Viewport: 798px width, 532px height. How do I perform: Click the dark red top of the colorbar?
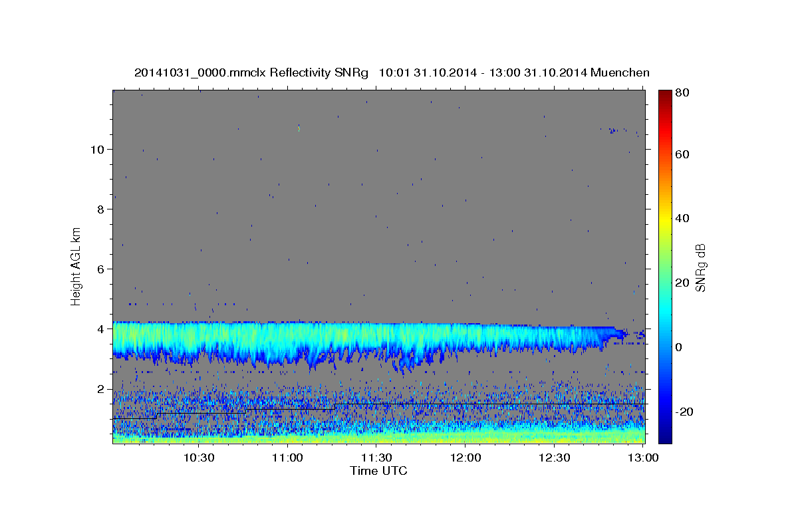(665, 94)
